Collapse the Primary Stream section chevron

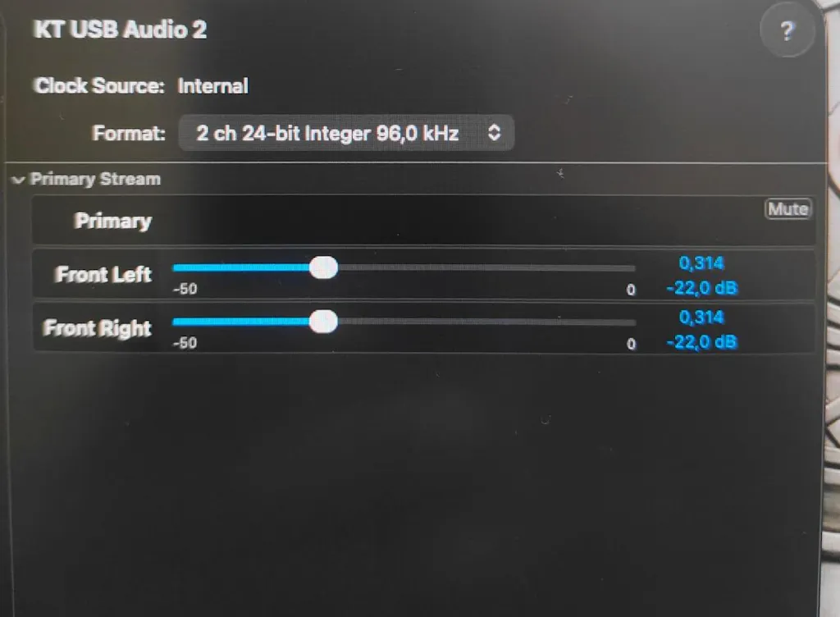(19, 180)
